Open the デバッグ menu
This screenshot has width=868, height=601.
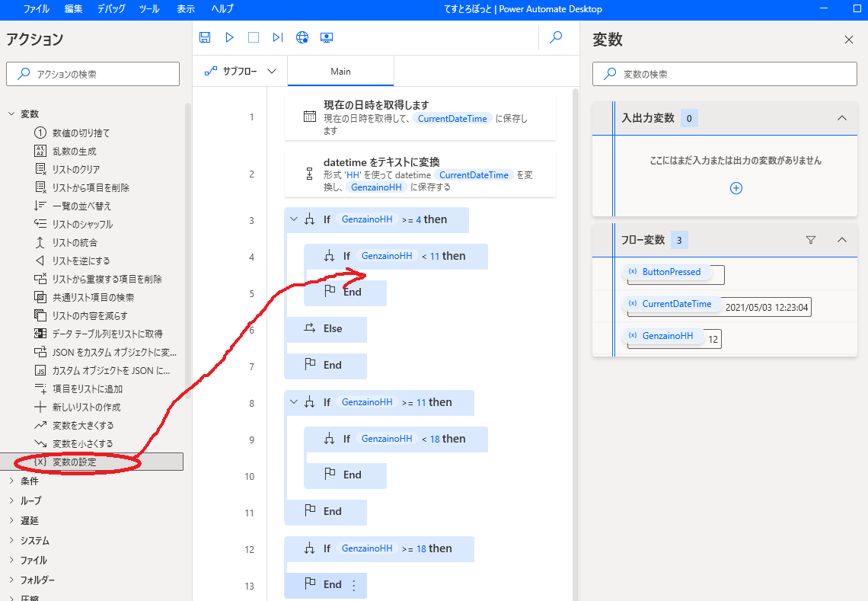[112, 9]
